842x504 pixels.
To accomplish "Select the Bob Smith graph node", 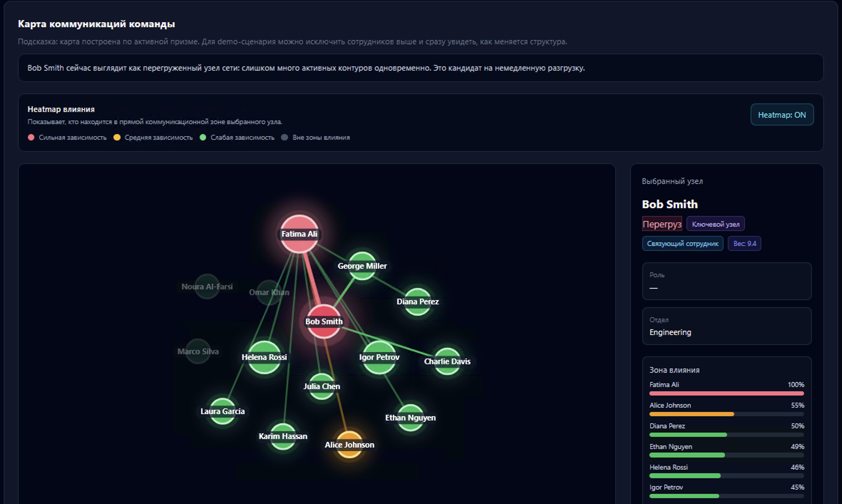I will tap(324, 322).
